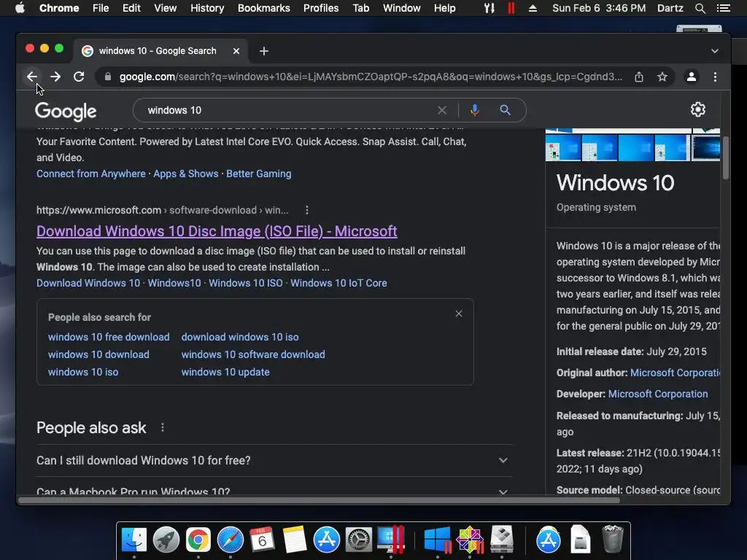This screenshot has width=747, height=560.
Task: Close the windows 10 Google Search tab
Action: click(236, 51)
